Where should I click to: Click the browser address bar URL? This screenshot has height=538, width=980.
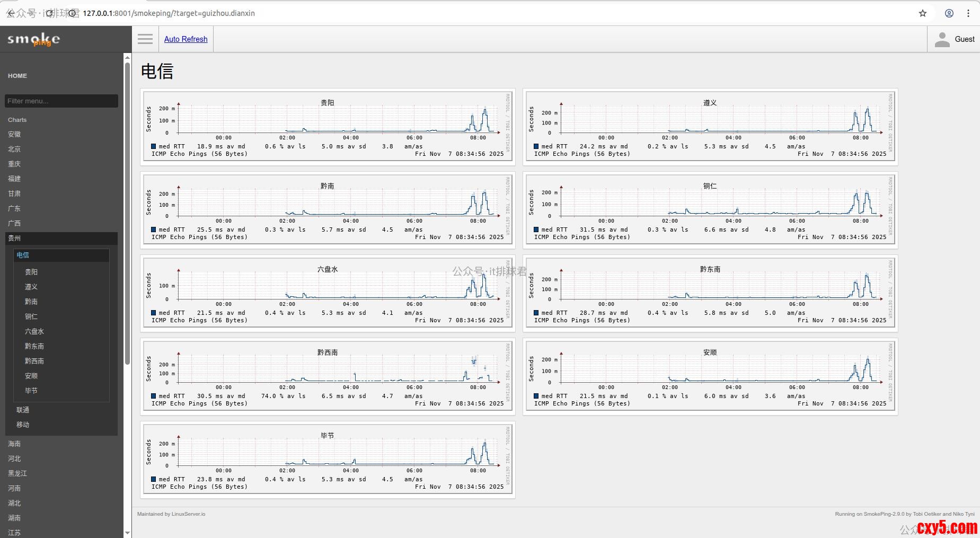click(170, 13)
